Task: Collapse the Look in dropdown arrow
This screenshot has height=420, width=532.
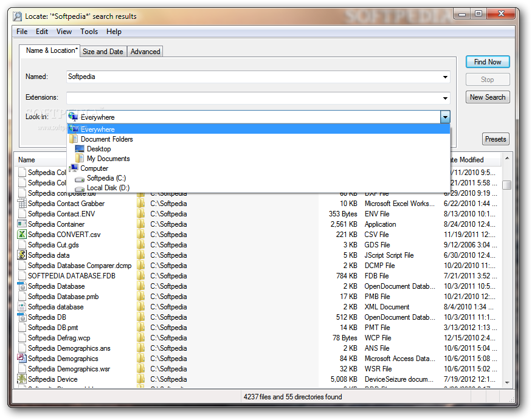Action: [445, 117]
